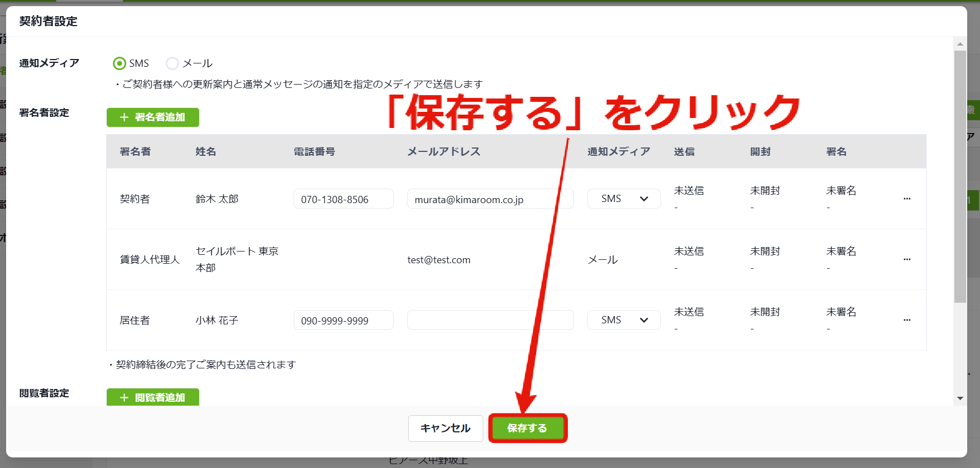Click the 居住者 role cell
Screen dimensions: 980x468
pyautogui.click(x=135, y=320)
